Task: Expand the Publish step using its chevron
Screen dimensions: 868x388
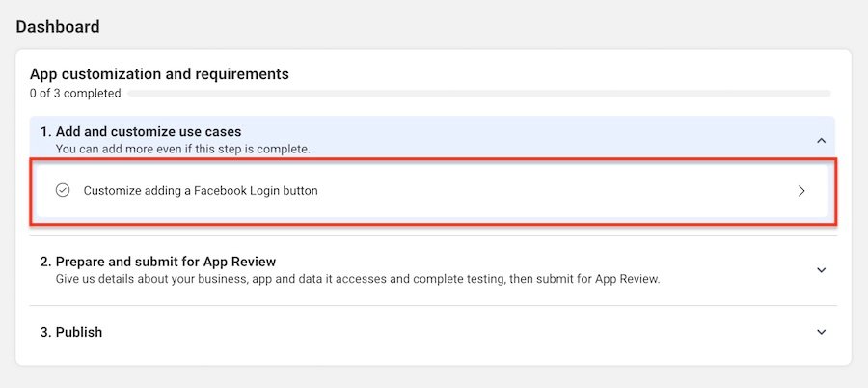Action: coord(821,332)
